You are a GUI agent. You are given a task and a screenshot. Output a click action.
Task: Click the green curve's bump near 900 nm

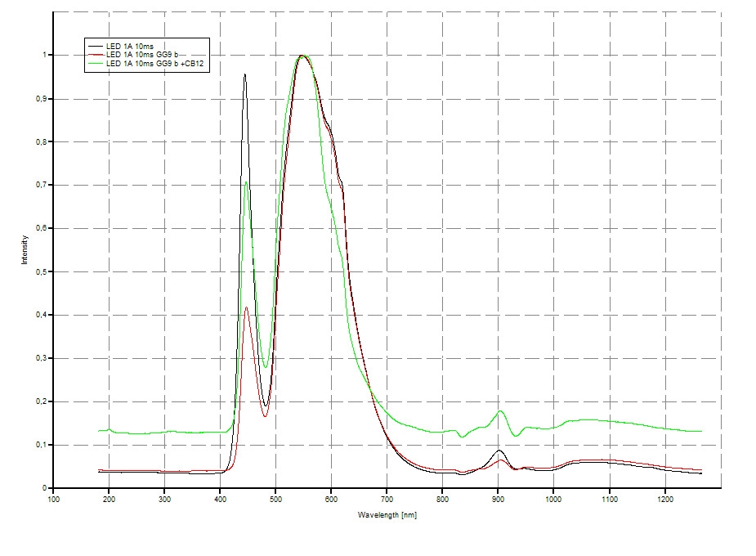[500, 410]
